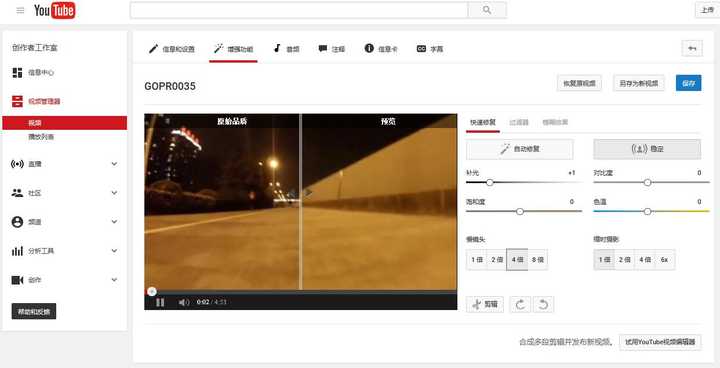Select 4倍 under 延时摄影 timelapse
This screenshot has height=368, width=720.
coord(644,260)
